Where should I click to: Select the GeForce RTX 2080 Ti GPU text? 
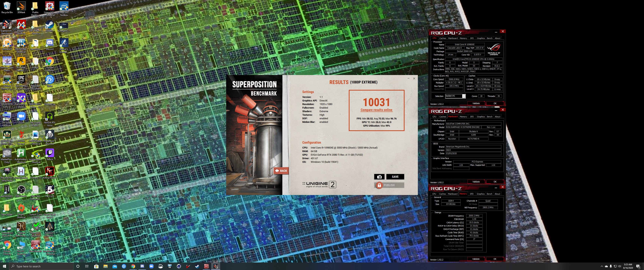(x=337, y=155)
